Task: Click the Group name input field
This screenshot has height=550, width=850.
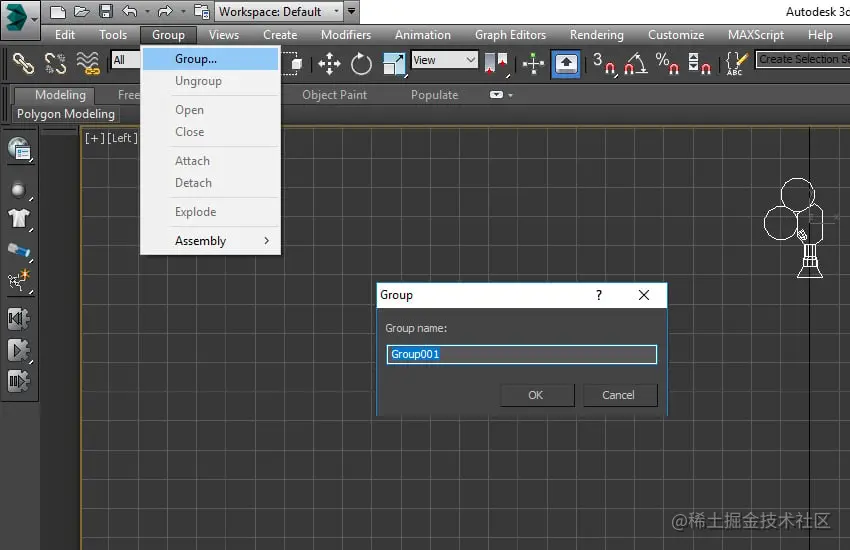Action: point(521,354)
